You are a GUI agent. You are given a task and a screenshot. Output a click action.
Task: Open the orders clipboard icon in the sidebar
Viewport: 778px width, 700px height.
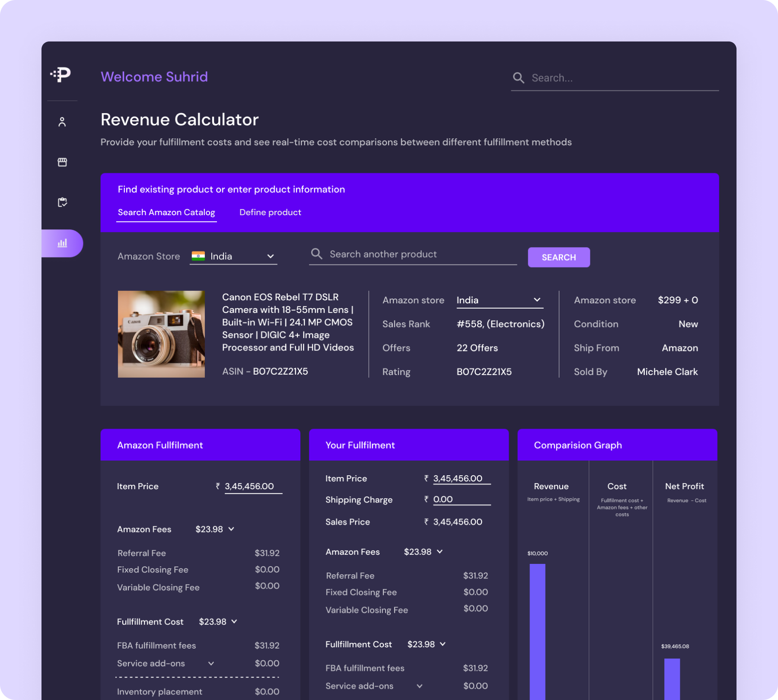click(62, 202)
